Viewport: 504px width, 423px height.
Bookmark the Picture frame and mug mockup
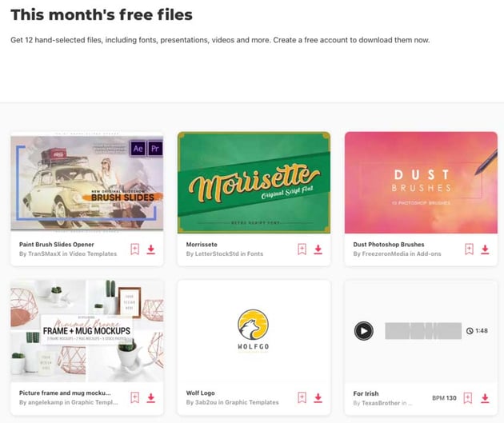pyautogui.click(x=135, y=397)
